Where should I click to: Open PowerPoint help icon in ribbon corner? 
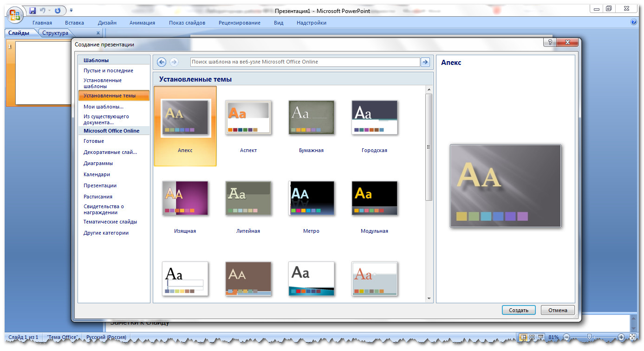click(634, 22)
